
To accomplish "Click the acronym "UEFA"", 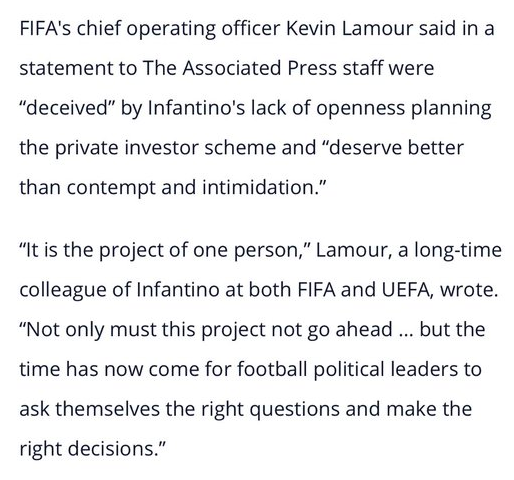I will pos(408,290).
